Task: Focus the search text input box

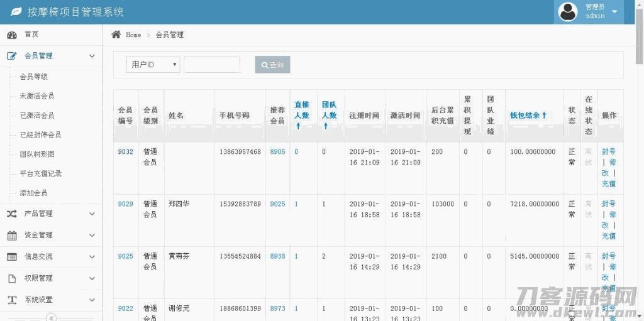Action: tap(211, 65)
